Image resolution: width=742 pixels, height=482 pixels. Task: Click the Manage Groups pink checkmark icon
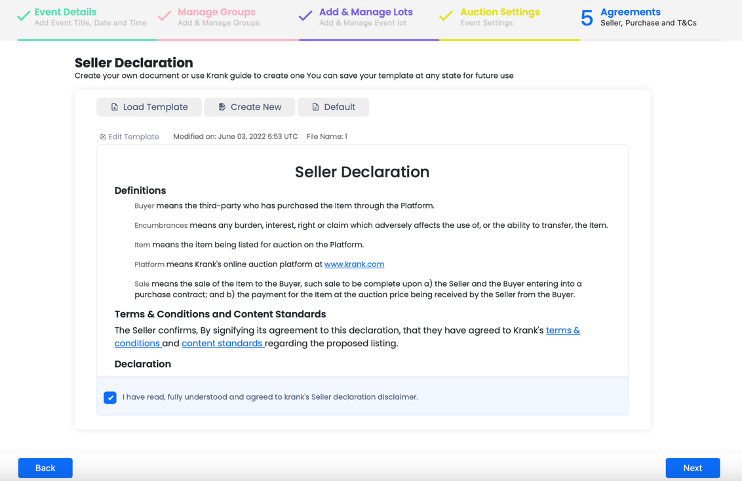click(164, 16)
